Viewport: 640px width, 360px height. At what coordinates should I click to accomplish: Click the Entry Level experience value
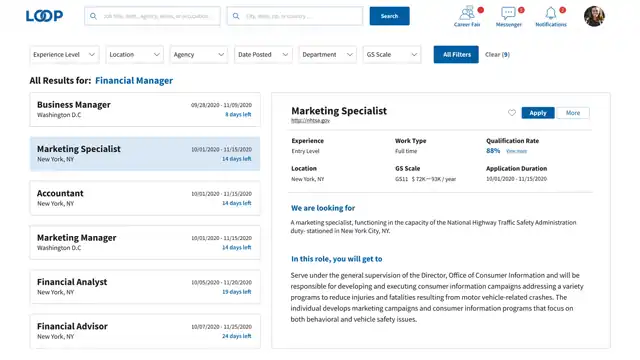click(305, 151)
